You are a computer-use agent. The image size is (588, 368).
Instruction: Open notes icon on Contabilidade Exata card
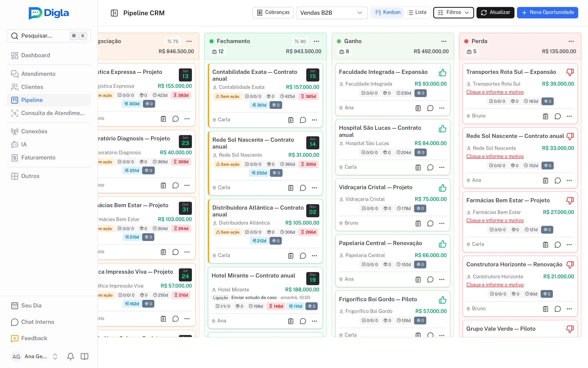[x=291, y=120]
